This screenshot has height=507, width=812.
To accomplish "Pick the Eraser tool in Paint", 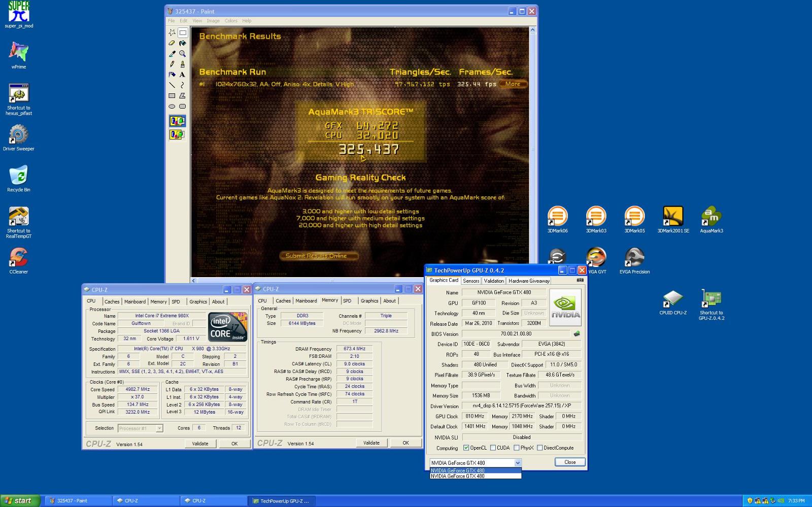I will (x=172, y=43).
